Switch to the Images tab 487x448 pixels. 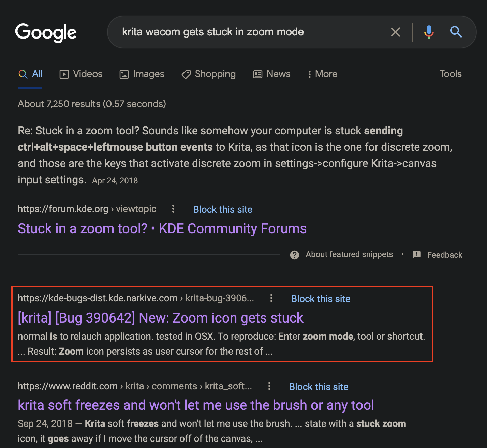142,74
